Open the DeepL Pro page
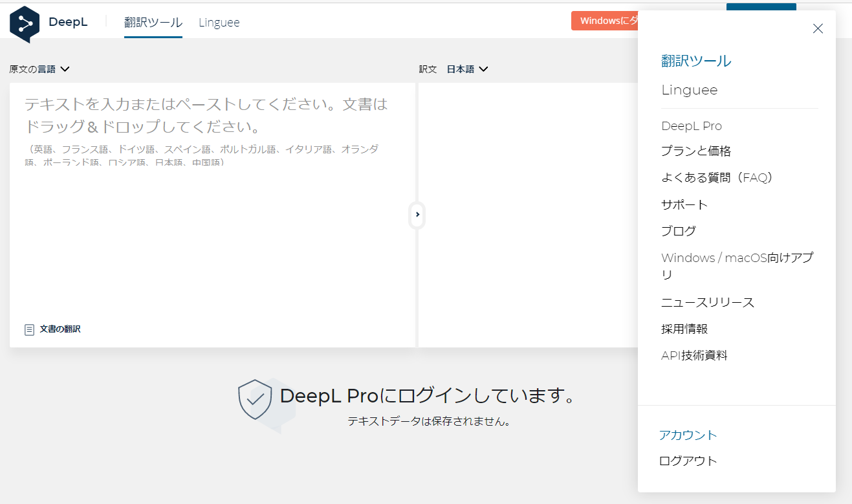The image size is (852, 504). click(x=692, y=126)
